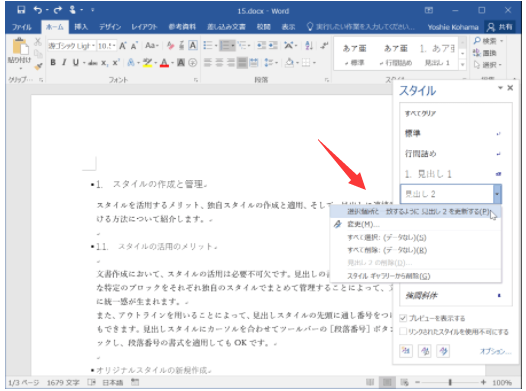Redo the last action
Screen dimensions: 526x391
[58, 10]
